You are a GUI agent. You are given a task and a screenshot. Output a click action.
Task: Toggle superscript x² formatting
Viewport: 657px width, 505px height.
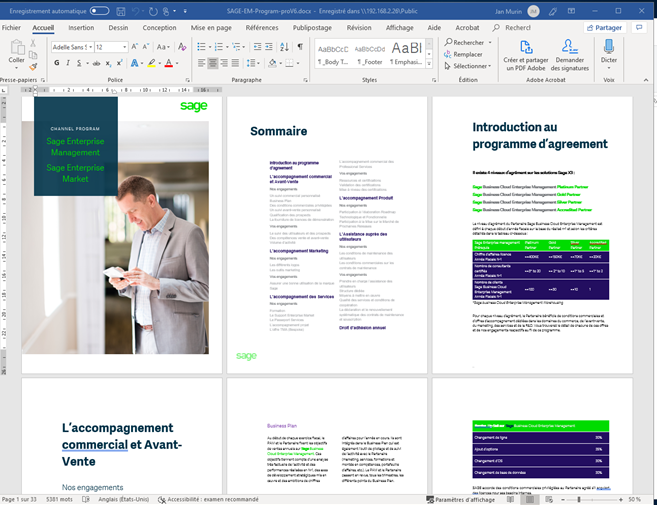tap(119, 63)
